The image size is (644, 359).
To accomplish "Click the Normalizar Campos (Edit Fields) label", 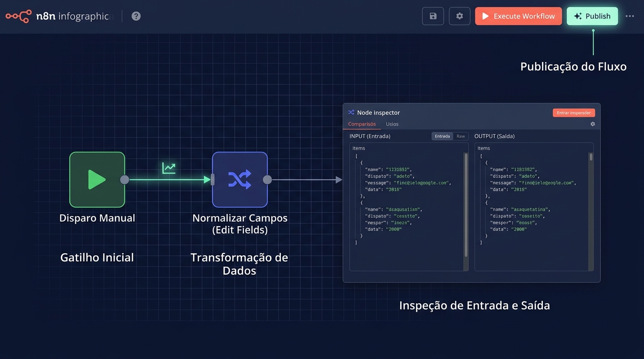I will click(x=240, y=224).
